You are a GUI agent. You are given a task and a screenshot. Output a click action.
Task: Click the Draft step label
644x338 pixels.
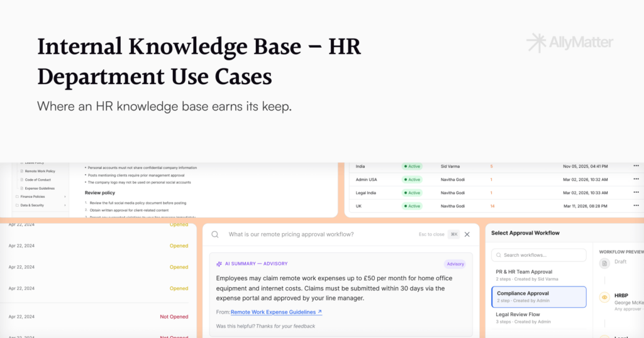[x=620, y=262]
